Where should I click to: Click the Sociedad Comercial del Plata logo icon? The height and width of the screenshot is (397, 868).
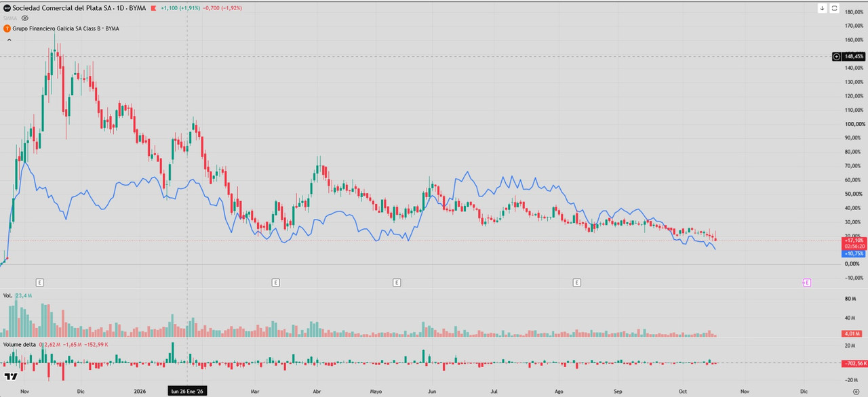click(7, 8)
